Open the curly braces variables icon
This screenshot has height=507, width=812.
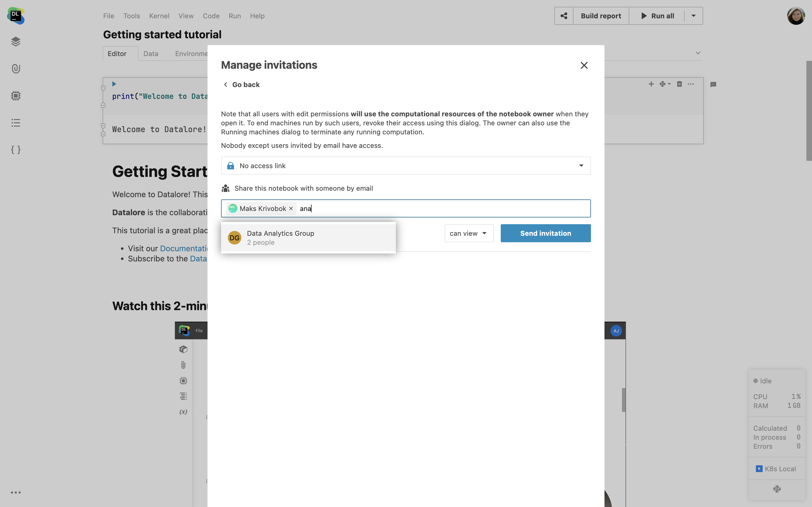pos(16,150)
